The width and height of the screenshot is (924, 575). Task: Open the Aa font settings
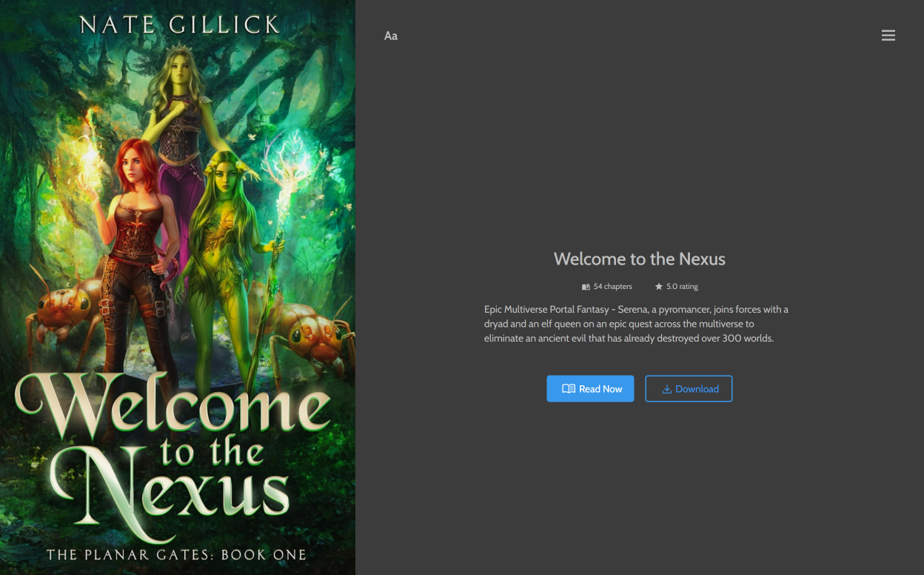(x=391, y=36)
